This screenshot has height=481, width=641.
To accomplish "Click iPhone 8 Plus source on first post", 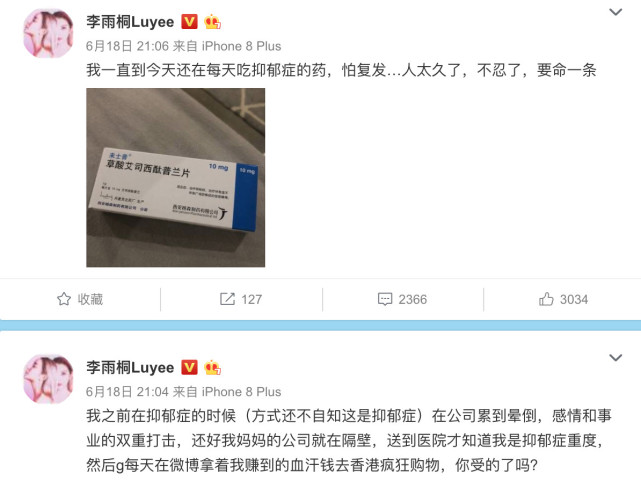I will coord(241,46).
